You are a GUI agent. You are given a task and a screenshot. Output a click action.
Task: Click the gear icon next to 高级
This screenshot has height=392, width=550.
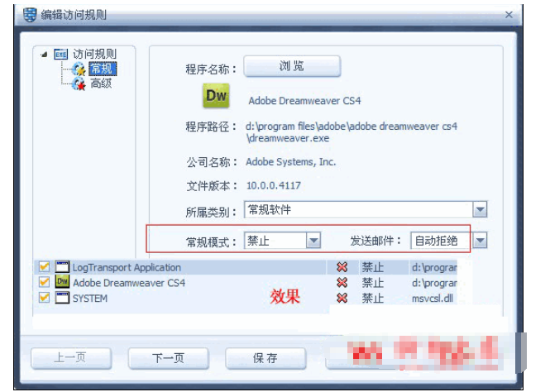point(79,84)
